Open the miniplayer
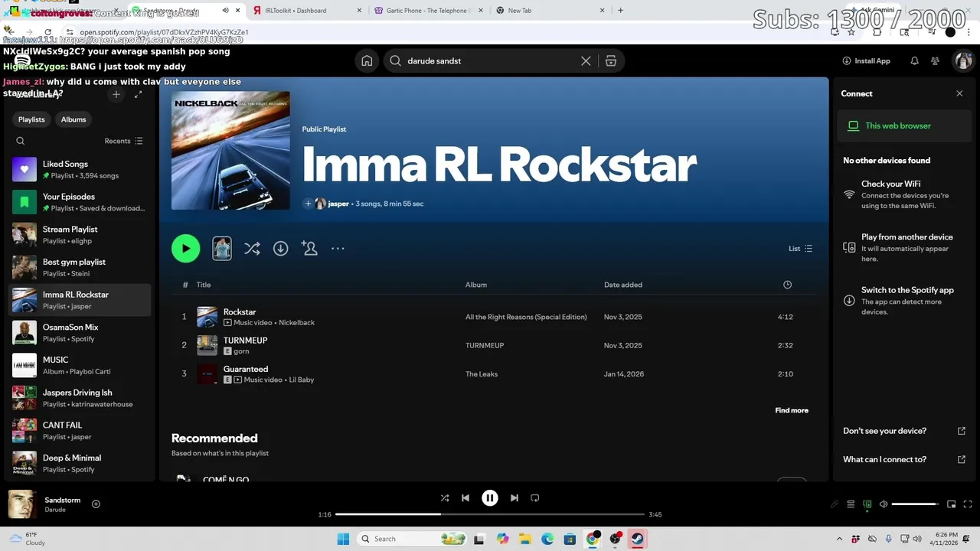 tap(952, 504)
